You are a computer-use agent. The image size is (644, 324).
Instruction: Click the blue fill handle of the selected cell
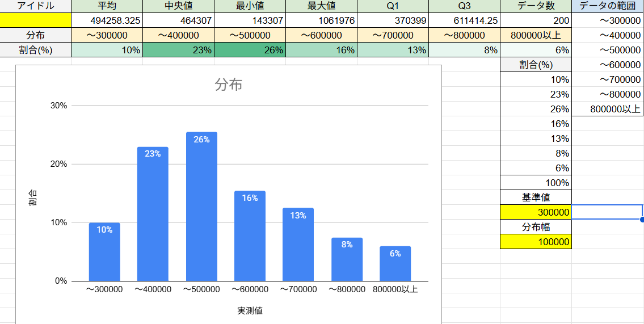642,220
